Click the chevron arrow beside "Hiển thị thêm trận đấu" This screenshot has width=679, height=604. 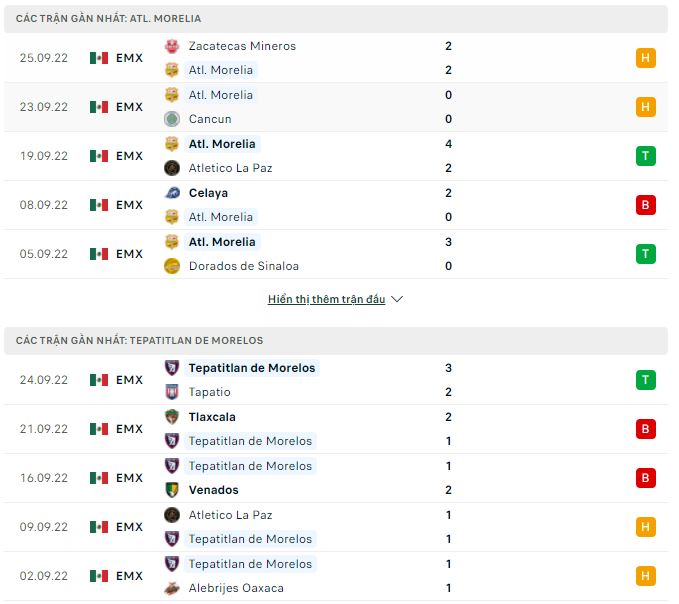click(397, 299)
